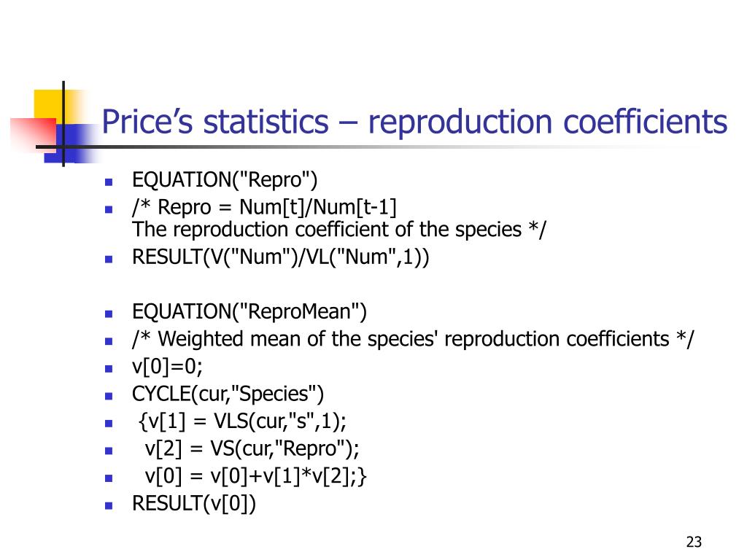This screenshot has height=560, width=747.
Task: Select the final RESULT(v[0]) line
Action: (194, 504)
